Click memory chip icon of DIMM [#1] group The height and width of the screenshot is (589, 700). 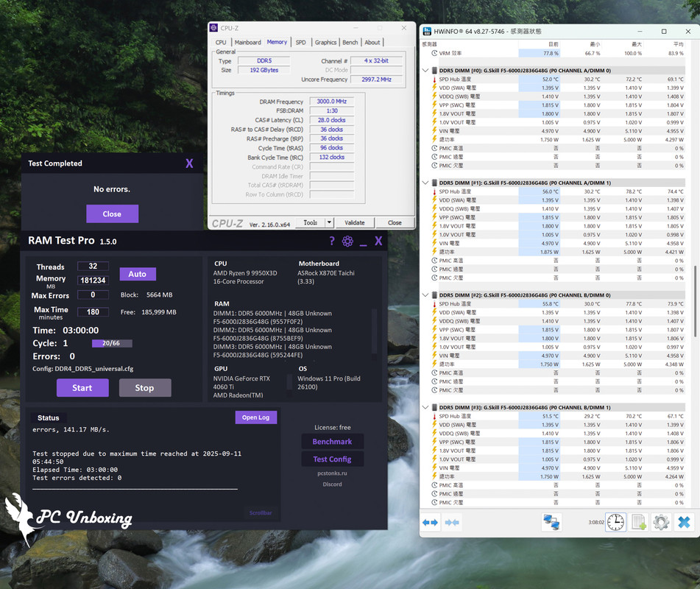click(x=434, y=183)
